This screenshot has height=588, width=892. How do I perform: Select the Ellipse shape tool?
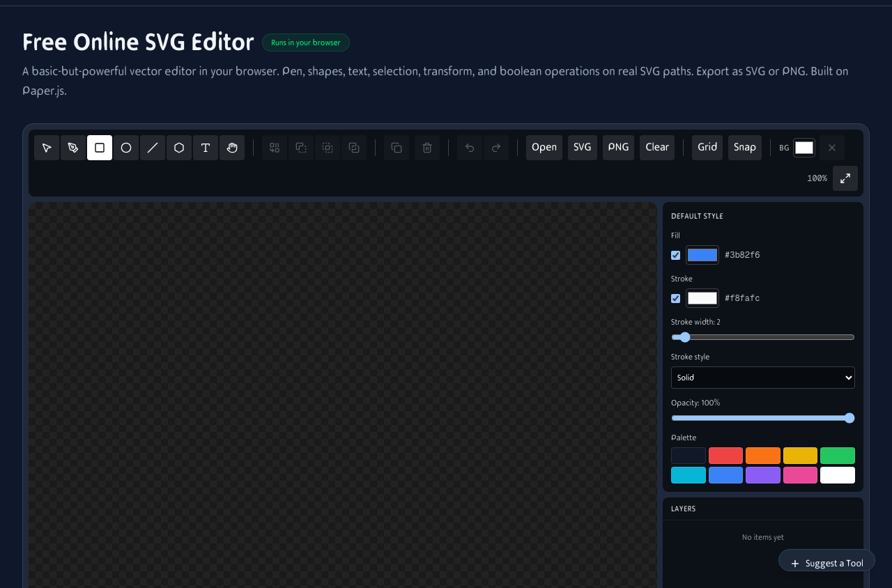pos(126,148)
